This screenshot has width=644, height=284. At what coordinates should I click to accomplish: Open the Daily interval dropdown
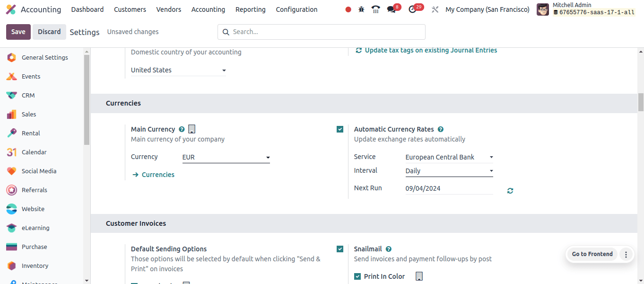click(x=449, y=171)
